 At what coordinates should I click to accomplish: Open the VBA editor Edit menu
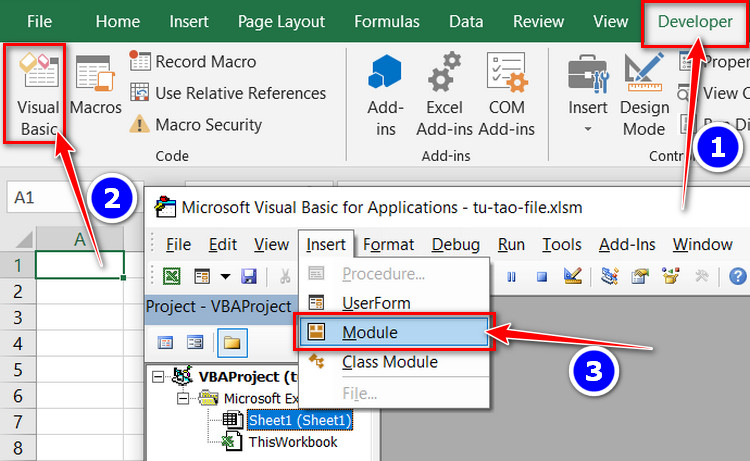(x=222, y=244)
